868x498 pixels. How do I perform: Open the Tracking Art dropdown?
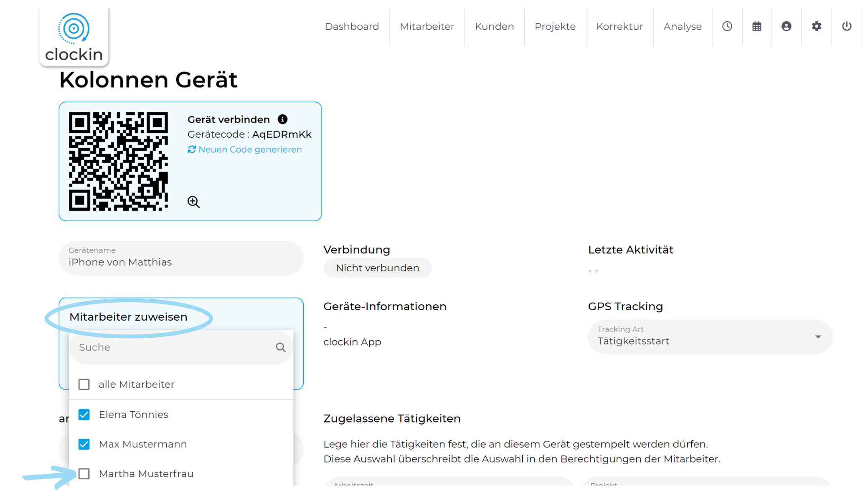[710, 337]
